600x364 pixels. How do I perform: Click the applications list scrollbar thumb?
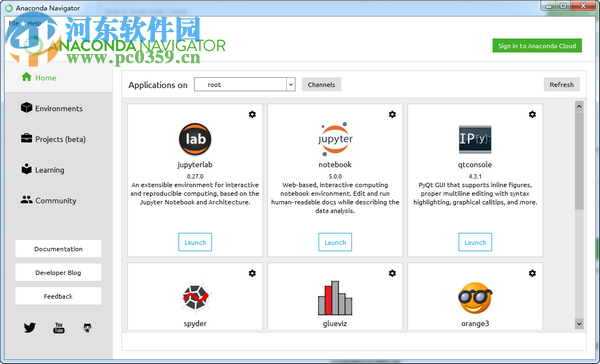579,161
